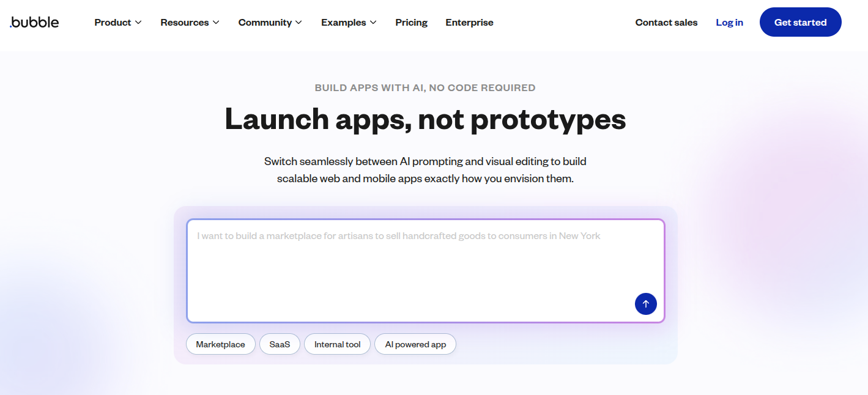
Task: Select the AI powered app chip
Action: 415,344
